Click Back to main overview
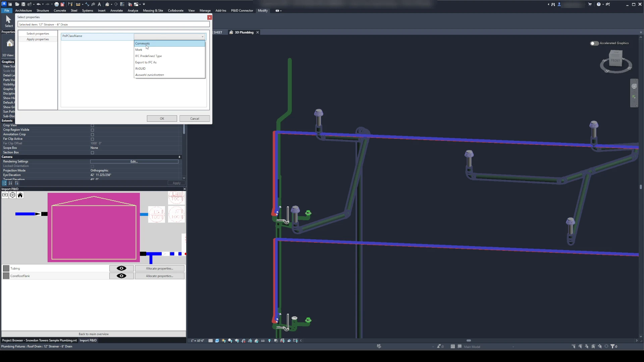Viewport: 644px width, 362px height. 94,334
